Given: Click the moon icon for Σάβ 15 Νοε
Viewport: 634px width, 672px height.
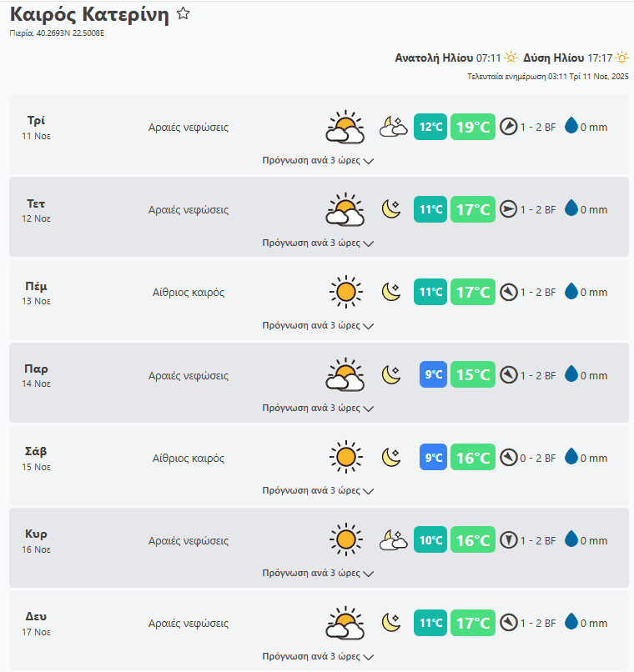Looking at the screenshot, I should 392,457.
